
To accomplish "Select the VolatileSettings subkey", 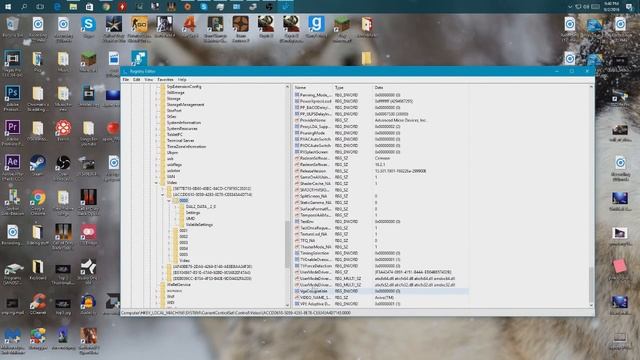I will click(199, 224).
